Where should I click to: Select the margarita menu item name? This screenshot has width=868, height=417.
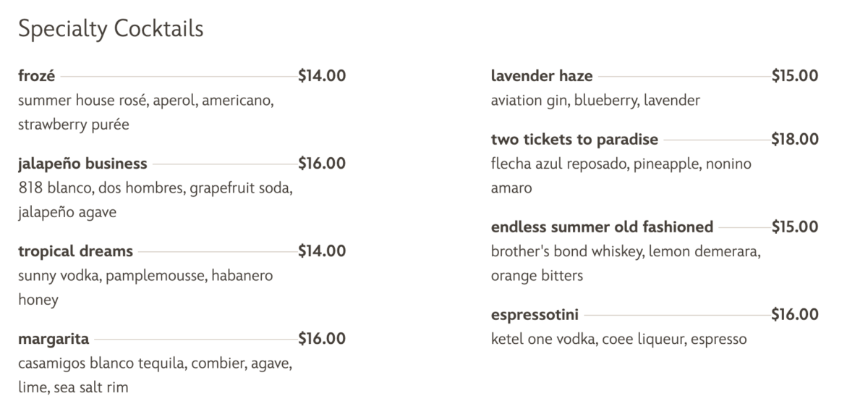coord(54,339)
